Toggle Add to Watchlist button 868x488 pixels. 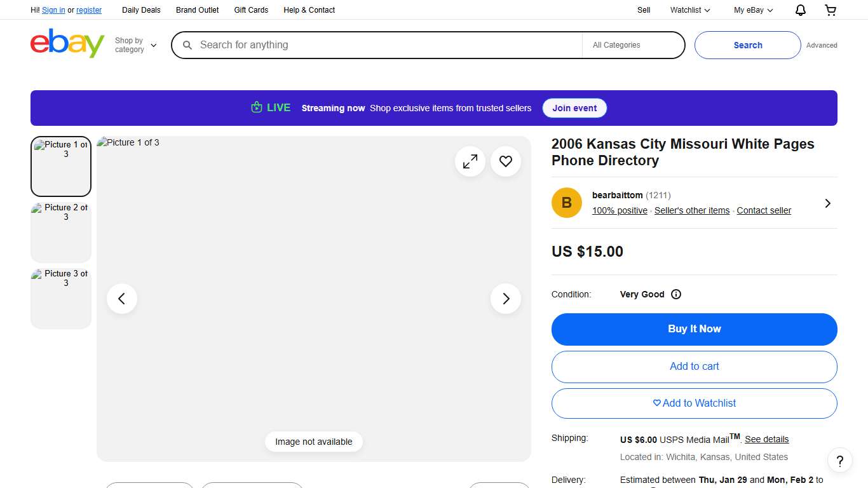[694, 403]
